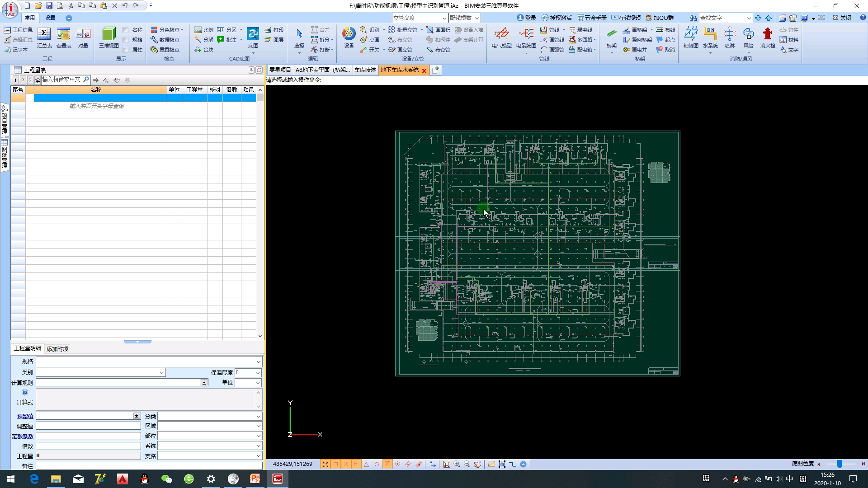This screenshot has height=488, width=868.
Task: Switch to the 设置 ribbon tab
Action: (x=50, y=18)
